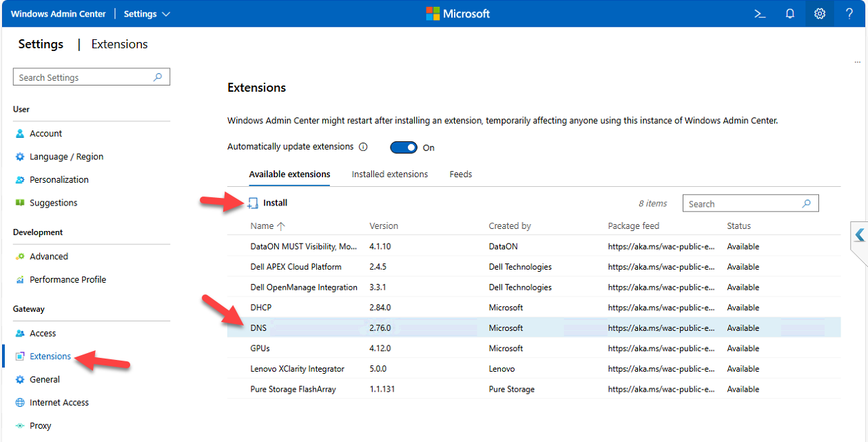Click the Extensions sidebar icon
The image size is (868, 442).
coord(20,356)
